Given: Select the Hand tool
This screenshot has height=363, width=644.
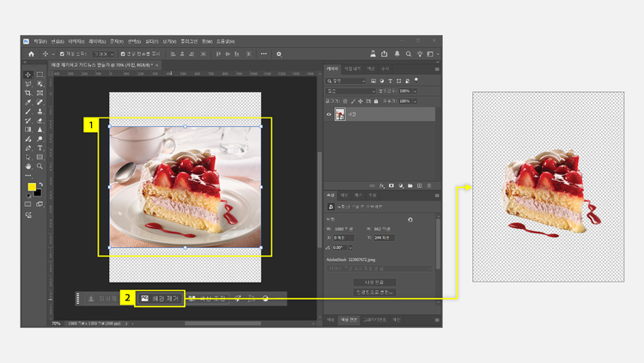Looking at the screenshot, I should point(28,166).
